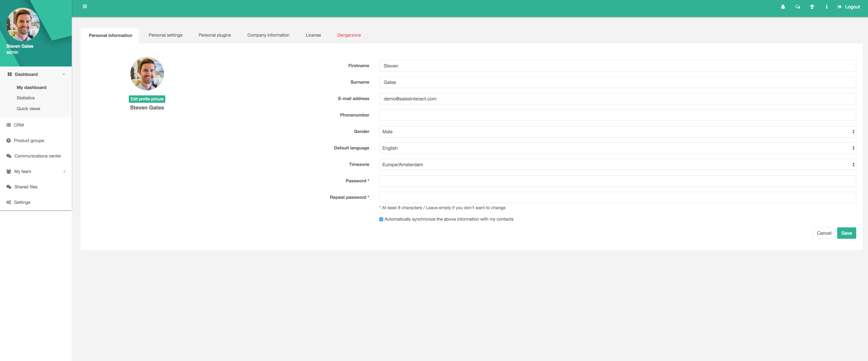Click the Save button
This screenshot has height=361, width=868.
coord(846,233)
